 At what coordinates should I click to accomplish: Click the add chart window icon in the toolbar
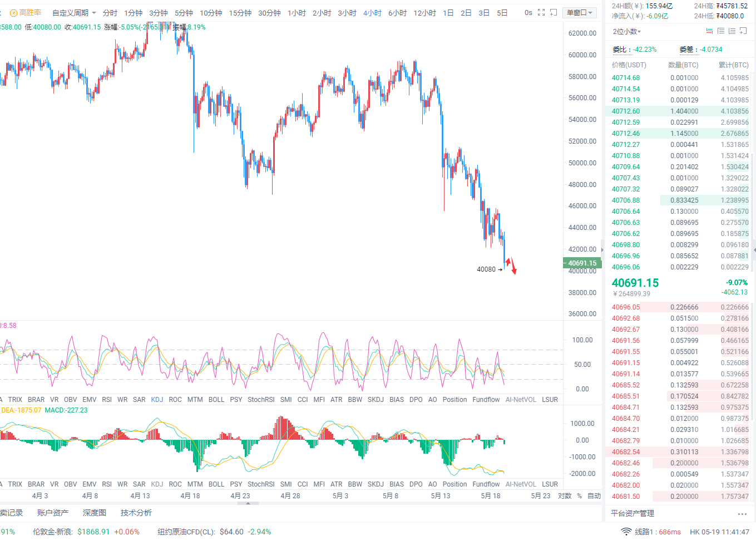554,12
